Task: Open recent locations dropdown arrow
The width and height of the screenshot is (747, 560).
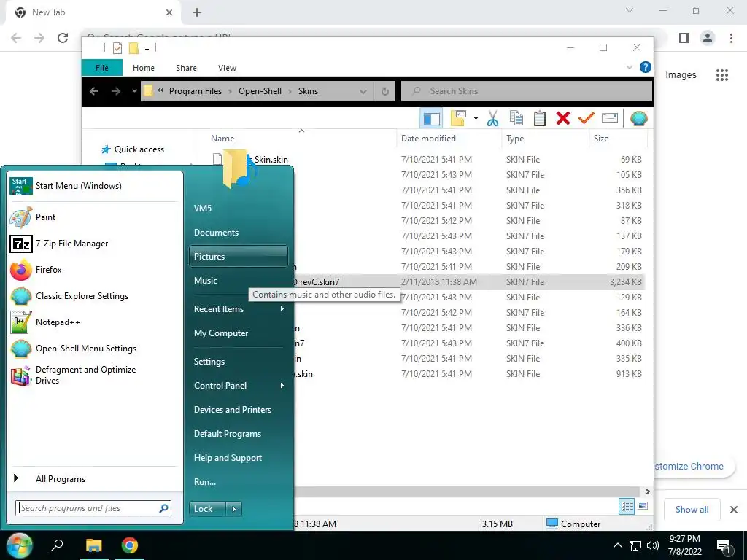Action: pyautogui.click(x=134, y=91)
